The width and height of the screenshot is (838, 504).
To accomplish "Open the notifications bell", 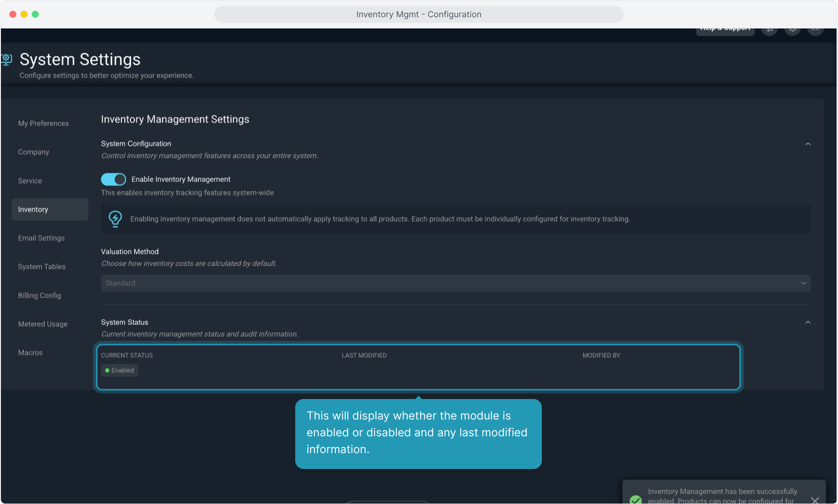I will [x=792, y=30].
